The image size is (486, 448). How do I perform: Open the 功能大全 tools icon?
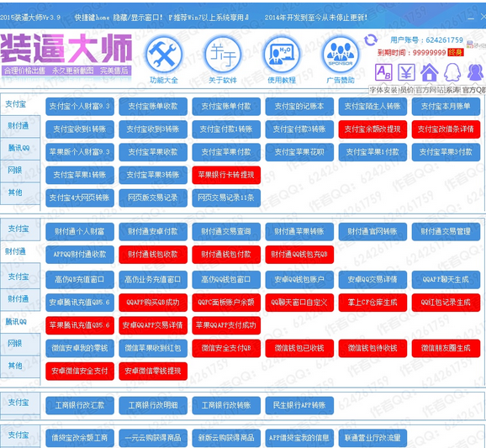coord(164,55)
